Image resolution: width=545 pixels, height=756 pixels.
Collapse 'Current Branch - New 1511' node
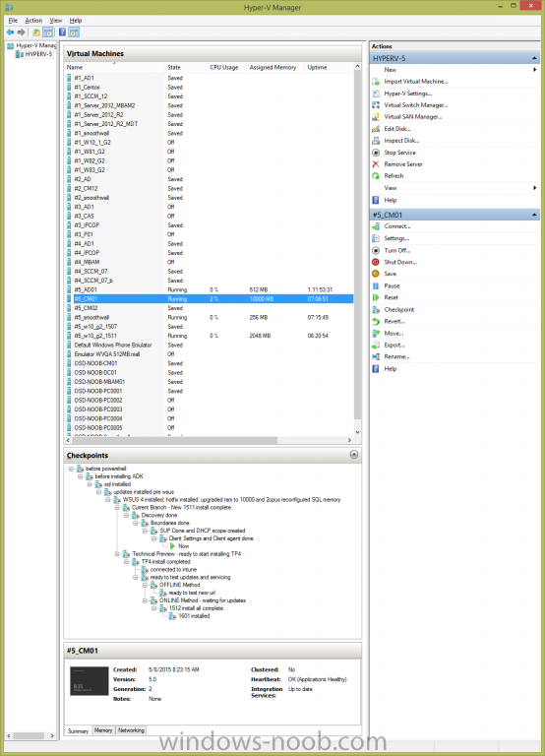[x=117, y=507]
